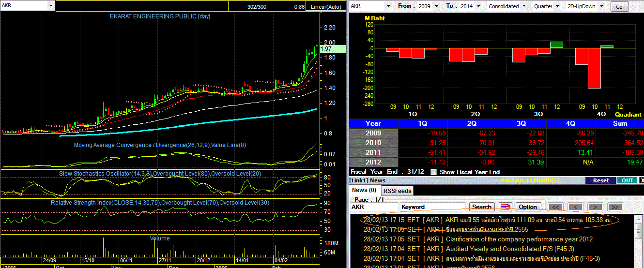Switch to the News (0) tab
This screenshot has height=268, width=644.
(x=364, y=190)
